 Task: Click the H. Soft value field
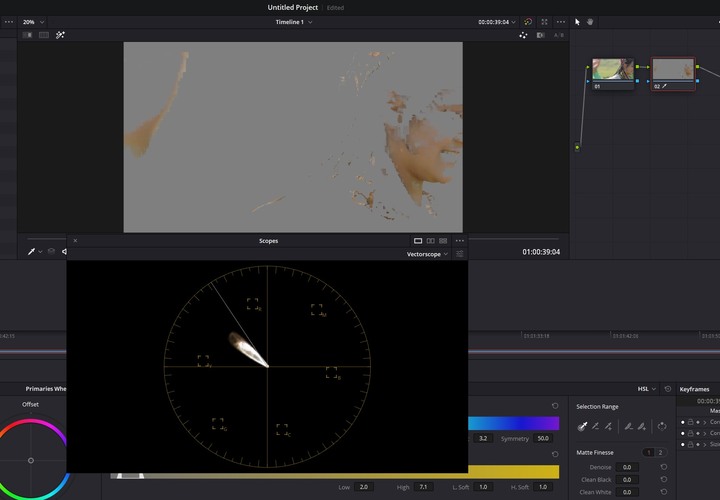543,487
